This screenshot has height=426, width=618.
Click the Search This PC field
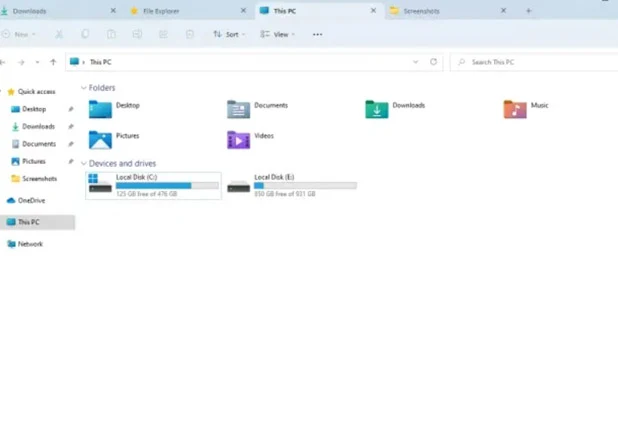pyautogui.click(x=536, y=62)
